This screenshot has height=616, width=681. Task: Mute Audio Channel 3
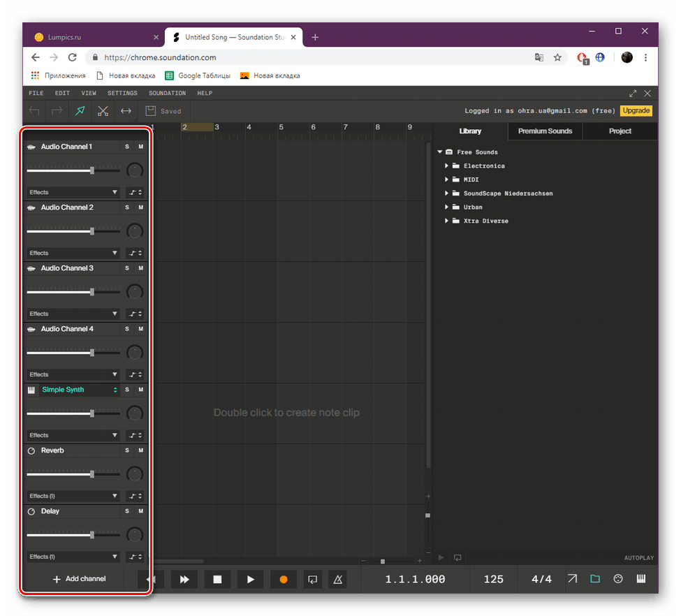(x=140, y=268)
